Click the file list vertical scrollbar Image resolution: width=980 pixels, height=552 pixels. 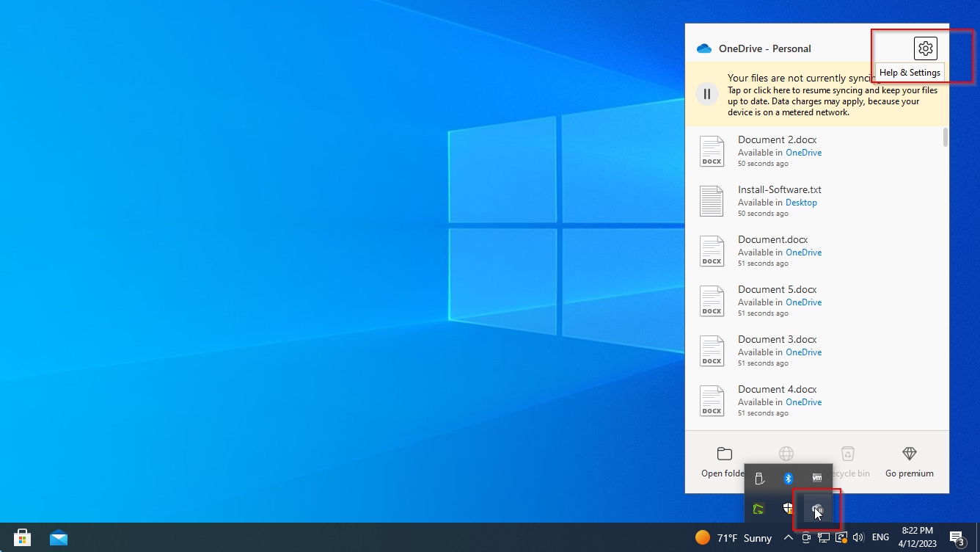click(x=945, y=137)
